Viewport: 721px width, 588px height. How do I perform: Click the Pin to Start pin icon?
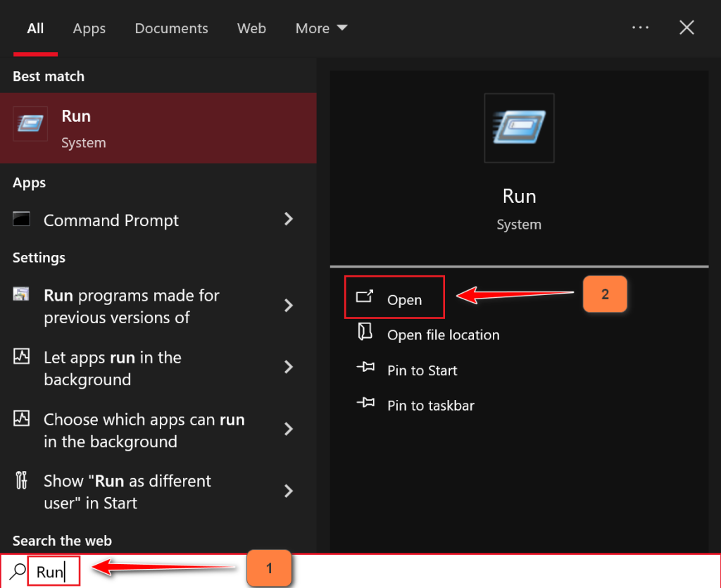(365, 369)
